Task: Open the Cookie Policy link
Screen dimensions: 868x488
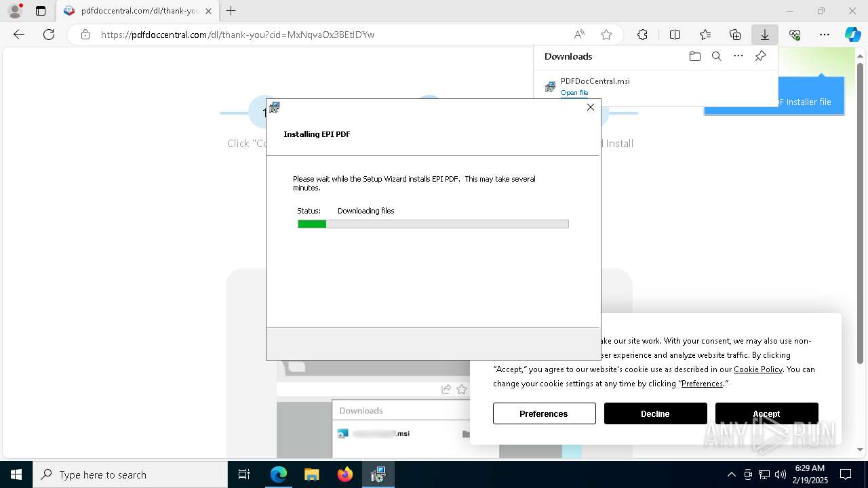Action: pyautogui.click(x=758, y=369)
